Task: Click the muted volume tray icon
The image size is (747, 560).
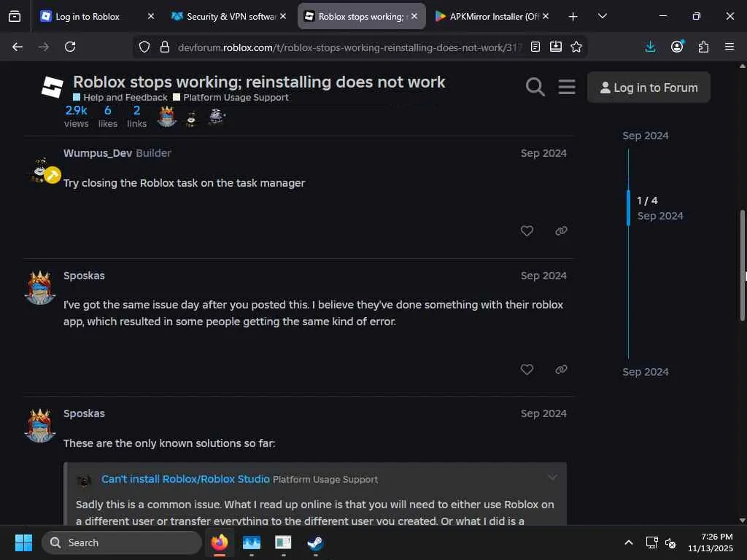Action: pyautogui.click(x=670, y=542)
